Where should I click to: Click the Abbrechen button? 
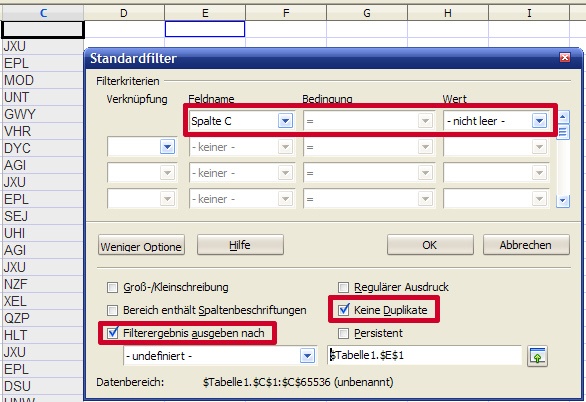[x=526, y=245]
